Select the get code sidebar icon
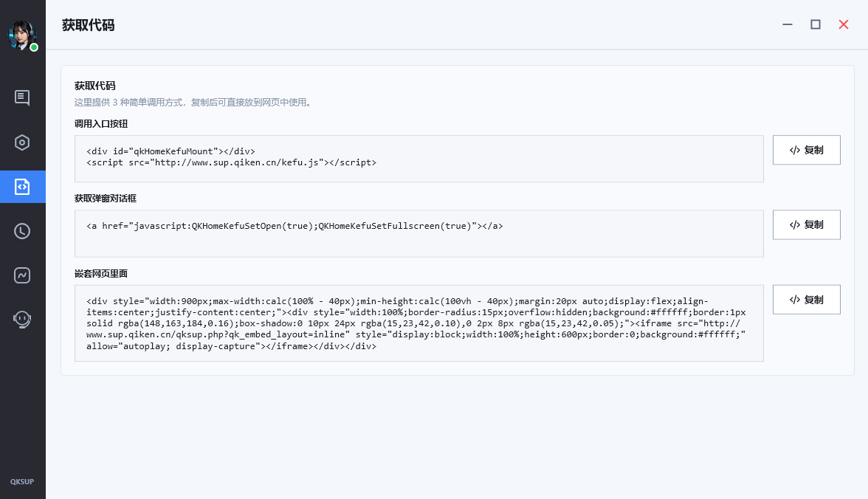 pyautogui.click(x=23, y=187)
